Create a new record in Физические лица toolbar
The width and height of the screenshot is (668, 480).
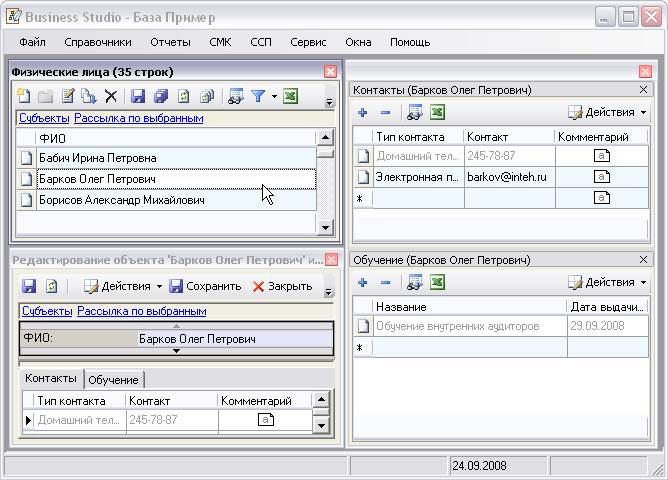[x=24, y=96]
